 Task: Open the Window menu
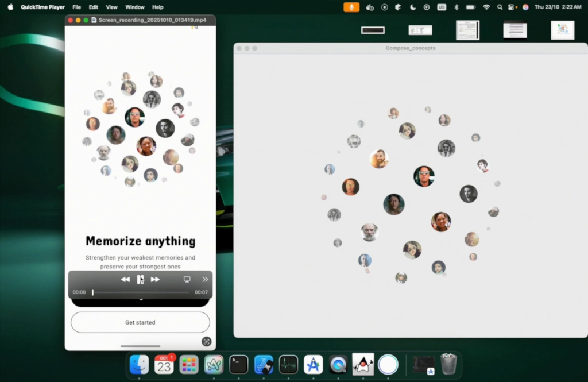135,7
